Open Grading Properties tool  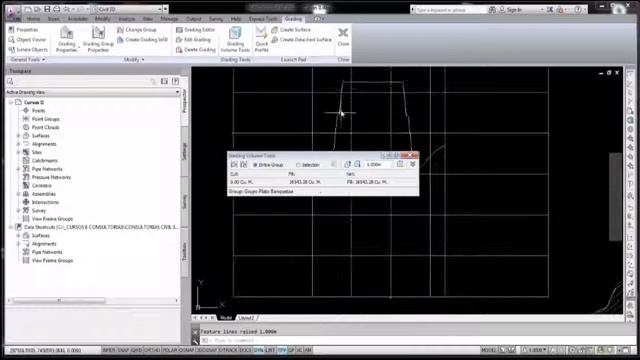[x=67, y=39]
